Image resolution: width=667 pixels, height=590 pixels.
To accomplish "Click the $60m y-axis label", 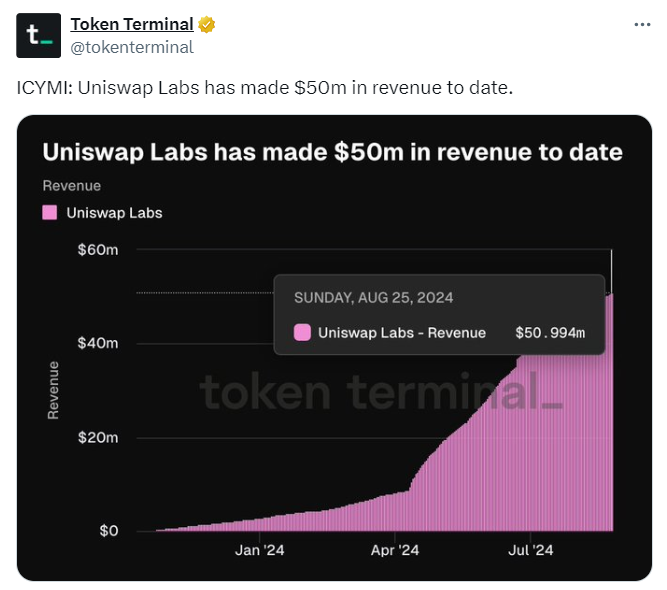I will point(98,249).
